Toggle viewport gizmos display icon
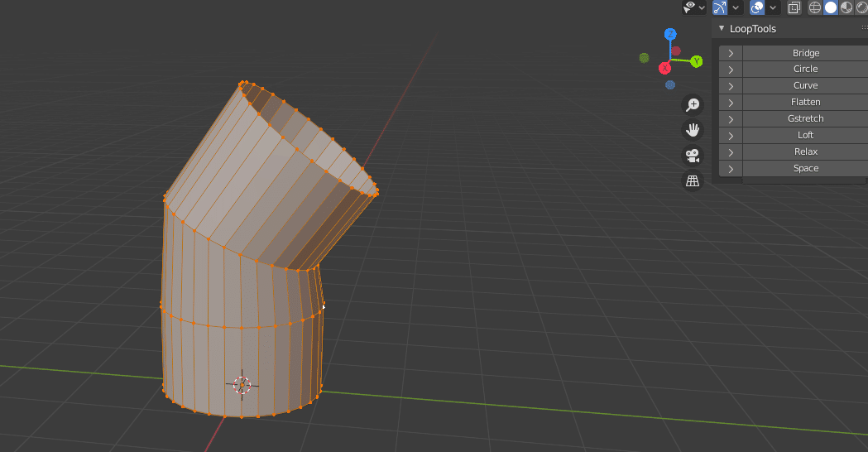 point(720,7)
